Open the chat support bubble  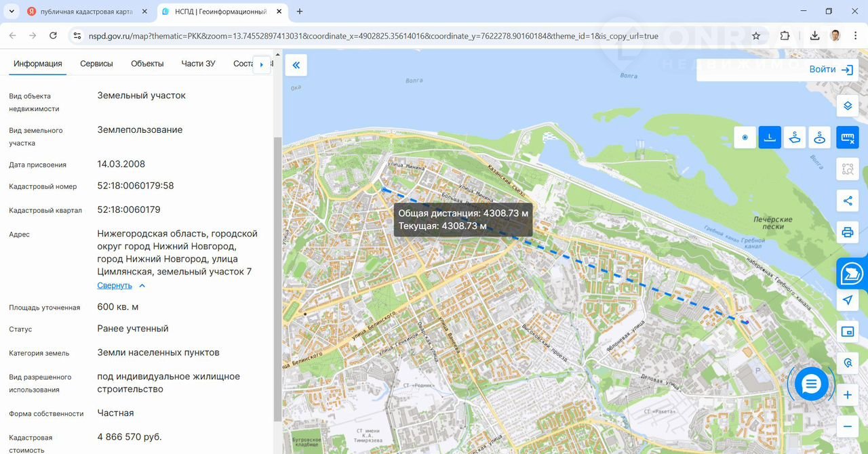pos(811,384)
